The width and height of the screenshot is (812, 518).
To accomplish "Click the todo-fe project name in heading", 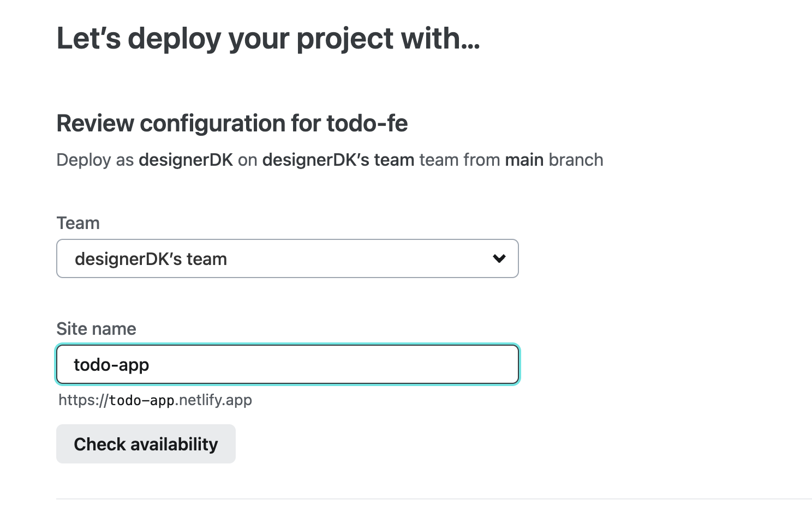I will pos(367,123).
